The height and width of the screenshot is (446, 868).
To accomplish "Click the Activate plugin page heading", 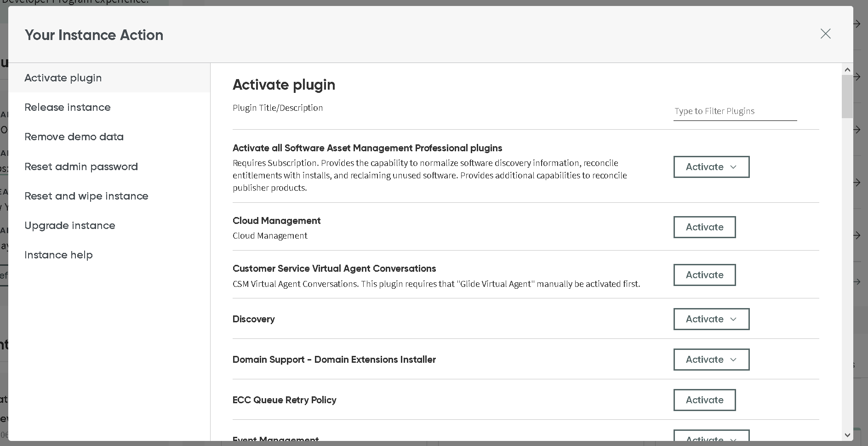I will (284, 85).
